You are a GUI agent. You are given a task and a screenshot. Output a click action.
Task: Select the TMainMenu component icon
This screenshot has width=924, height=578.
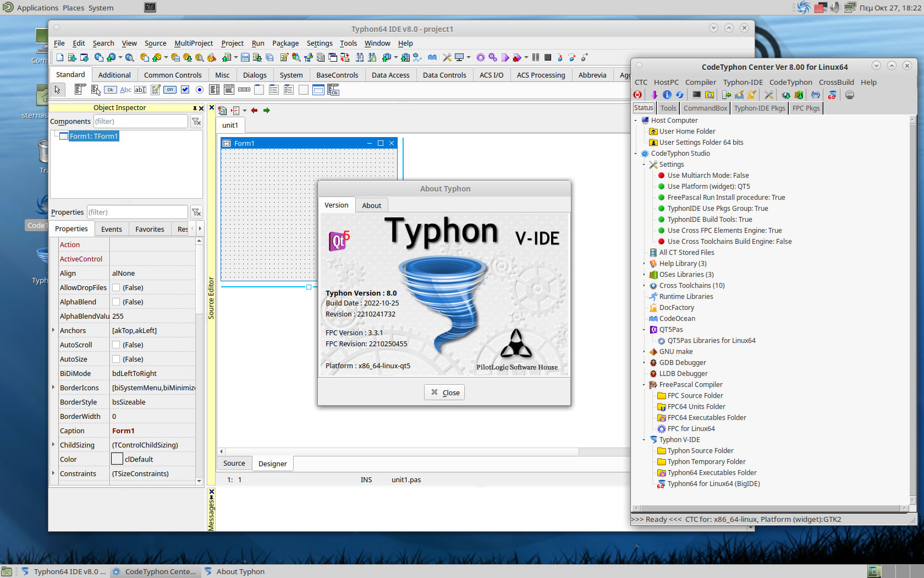coord(80,90)
